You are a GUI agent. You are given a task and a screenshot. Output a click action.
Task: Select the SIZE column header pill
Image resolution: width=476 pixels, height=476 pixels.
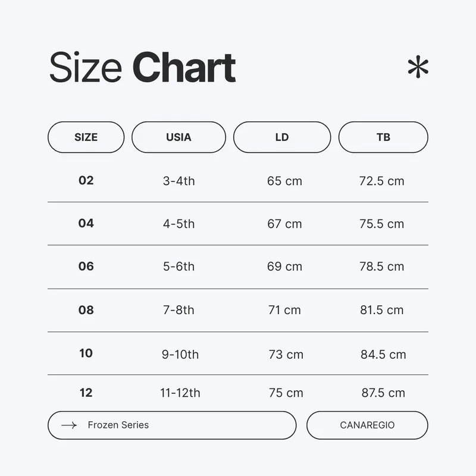(x=86, y=137)
